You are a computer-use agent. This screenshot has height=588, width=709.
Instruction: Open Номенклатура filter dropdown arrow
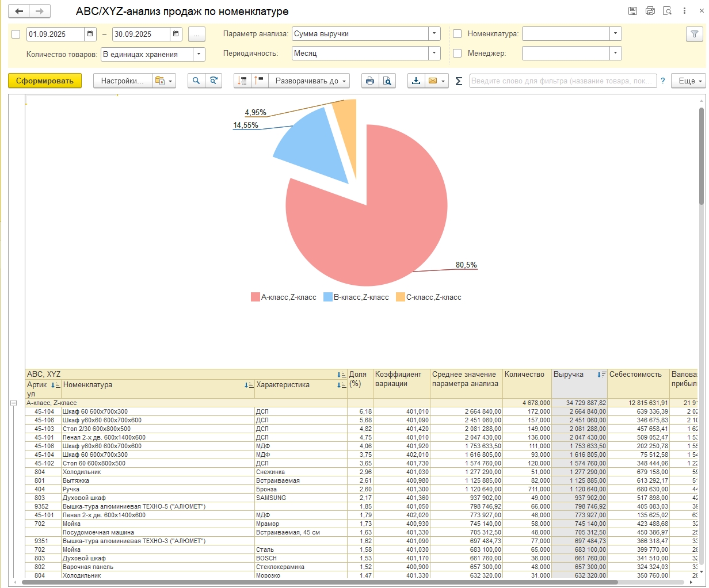pos(616,34)
